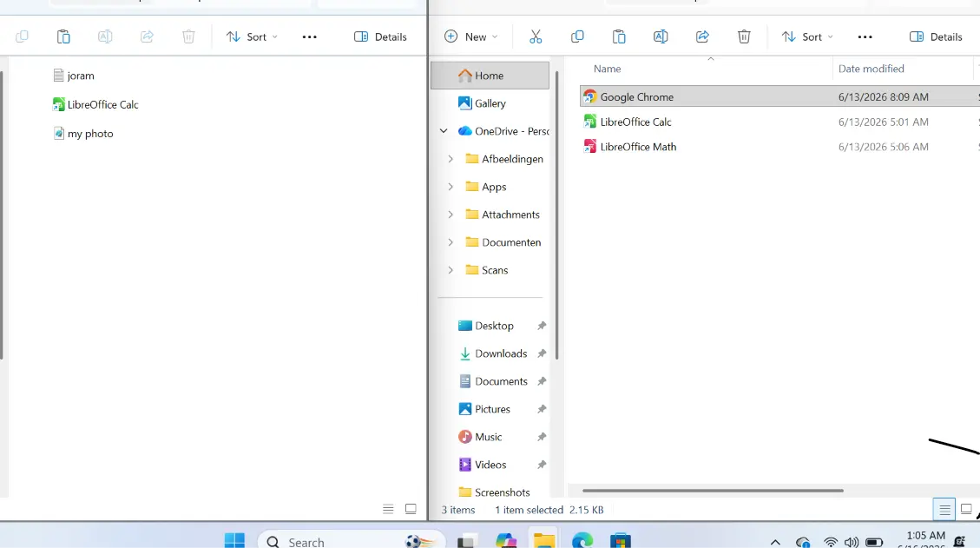The height and width of the screenshot is (548, 980).
Task: Open Screenshots folder in sidebar
Action: pos(494,492)
